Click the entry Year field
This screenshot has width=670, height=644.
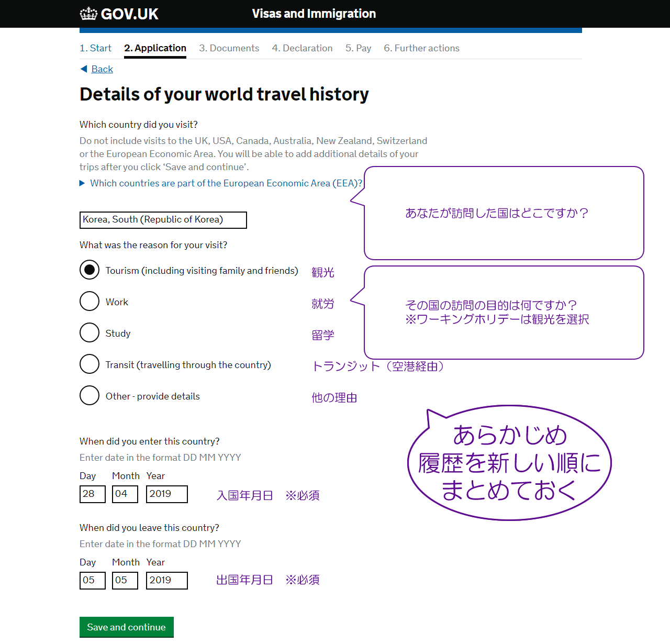pos(167,494)
